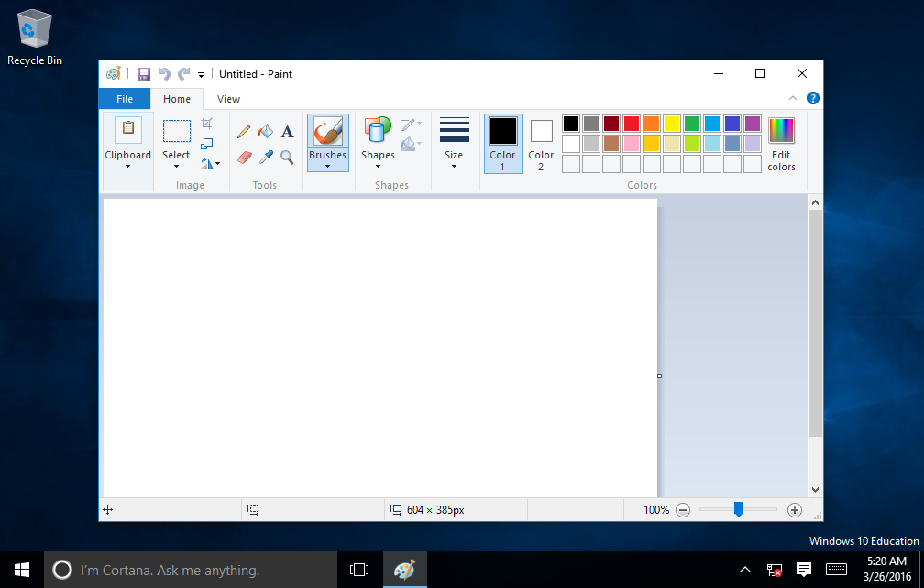Activate Color 1 foreground selector
924x588 pixels.
(502, 144)
